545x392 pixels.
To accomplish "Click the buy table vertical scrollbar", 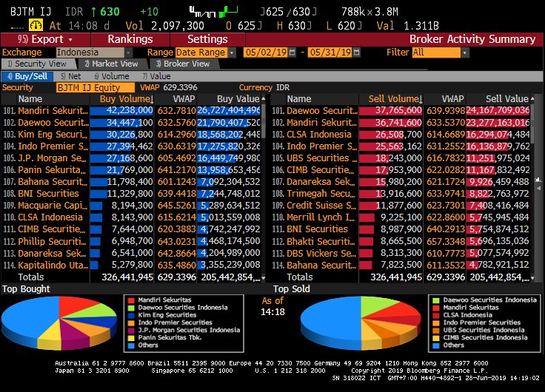I will click(x=264, y=188).
